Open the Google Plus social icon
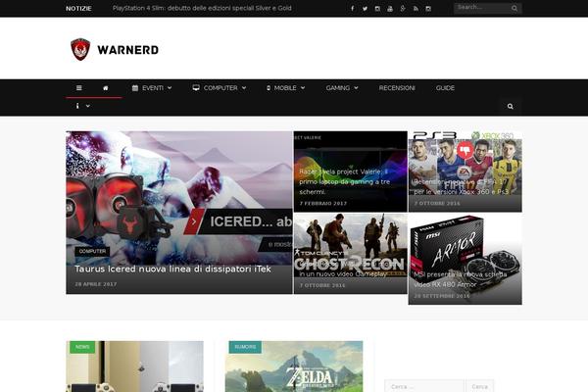This screenshot has width=588, height=392. pos(403,8)
